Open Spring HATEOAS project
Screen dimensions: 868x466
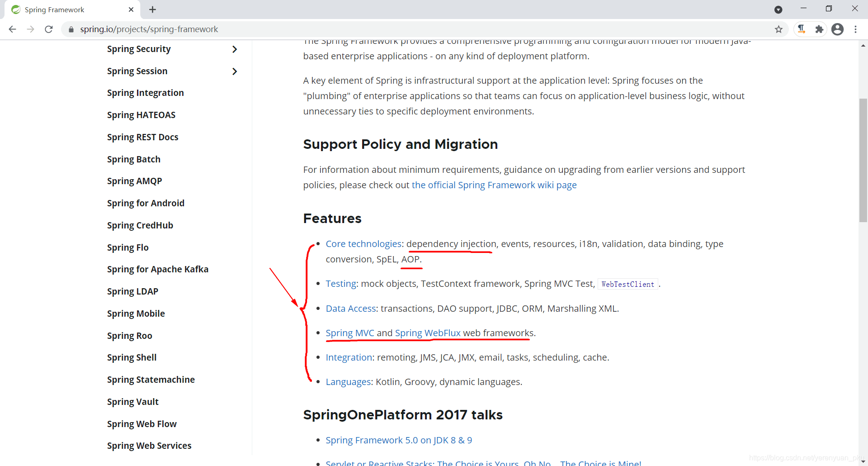(x=141, y=115)
